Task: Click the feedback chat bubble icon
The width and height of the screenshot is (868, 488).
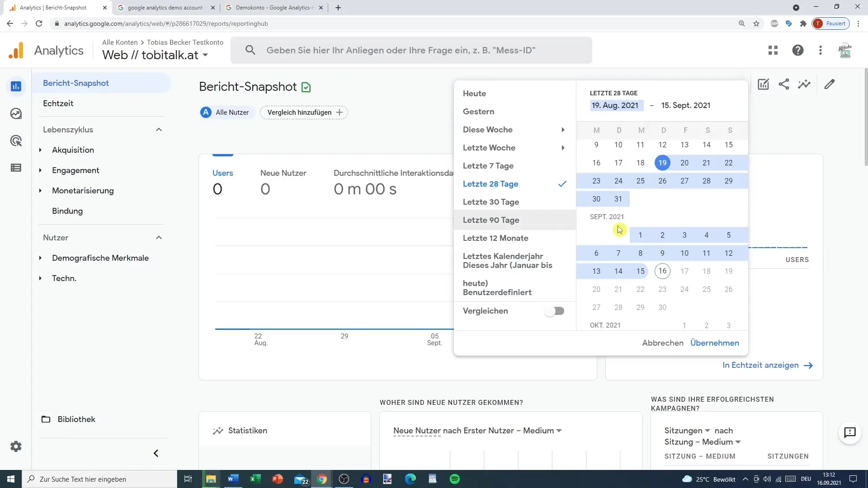Action: click(850, 432)
